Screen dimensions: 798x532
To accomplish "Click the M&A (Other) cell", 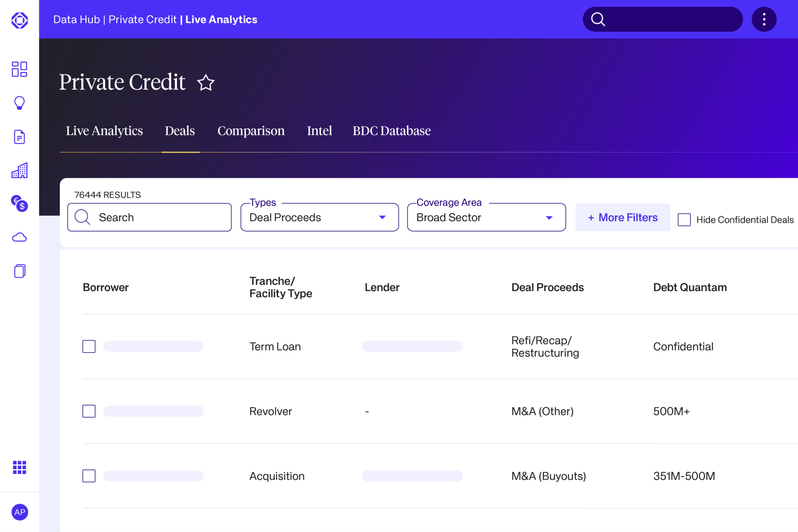I will (x=542, y=411).
